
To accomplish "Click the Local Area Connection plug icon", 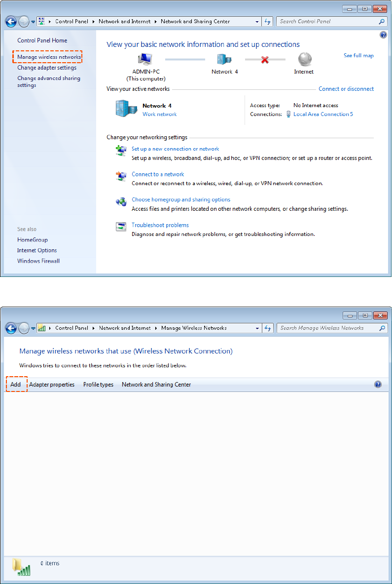I will point(288,115).
